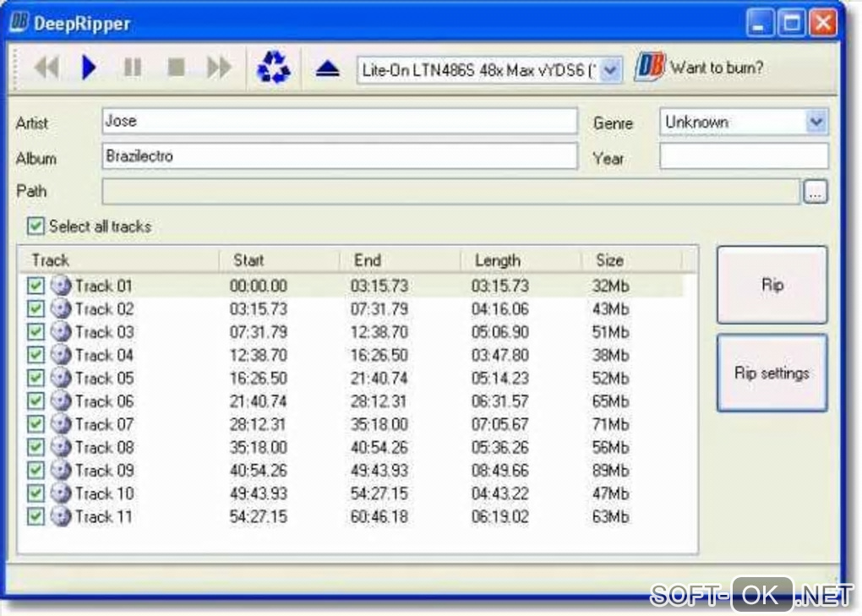Click the Track 07 length 07:05.67
Viewport: 862px width, 616px height.
coord(499,424)
